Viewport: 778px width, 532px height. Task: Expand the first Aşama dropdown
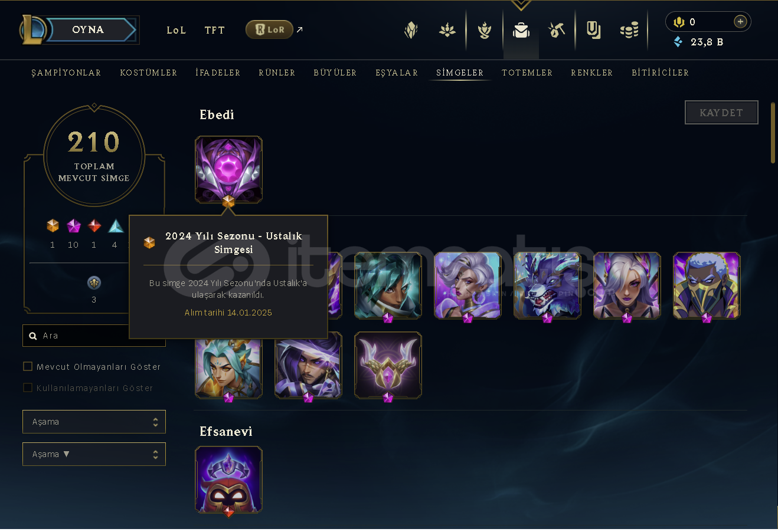pos(94,422)
